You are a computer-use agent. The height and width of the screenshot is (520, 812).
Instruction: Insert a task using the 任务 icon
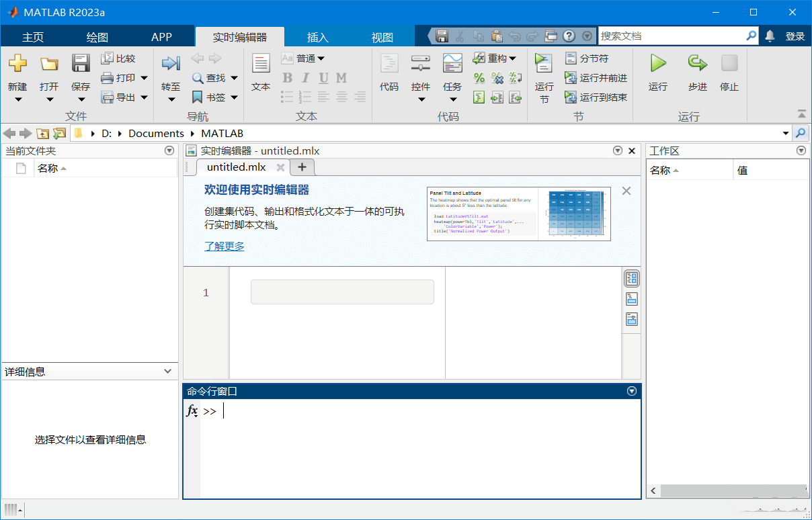point(452,75)
